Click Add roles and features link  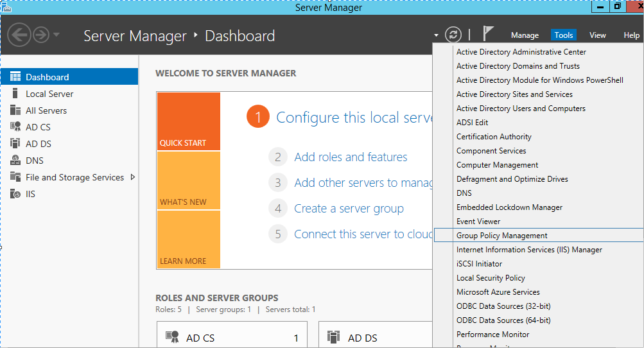tap(351, 157)
